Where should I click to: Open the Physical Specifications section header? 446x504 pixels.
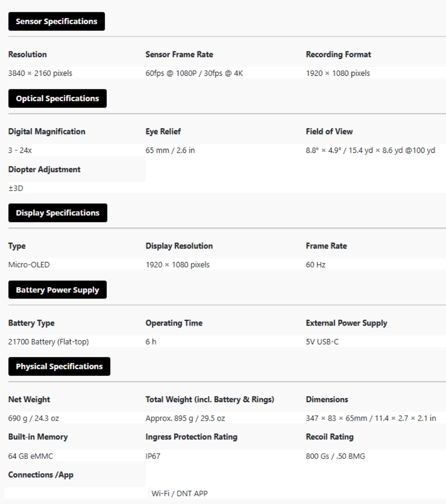click(59, 366)
